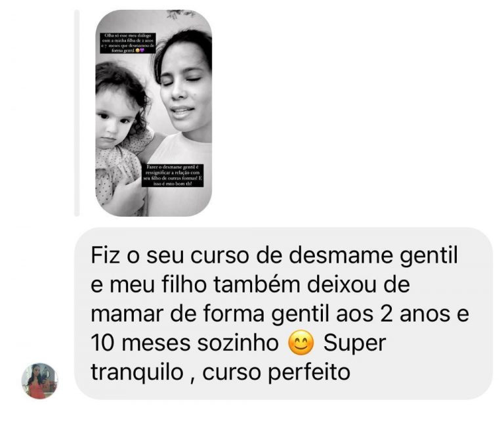Click the text '10 meses sozinho'
The image size is (504, 421).
click(x=184, y=343)
